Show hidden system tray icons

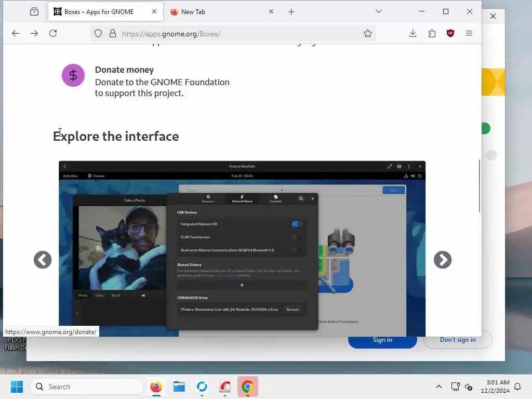click(438, 387)
